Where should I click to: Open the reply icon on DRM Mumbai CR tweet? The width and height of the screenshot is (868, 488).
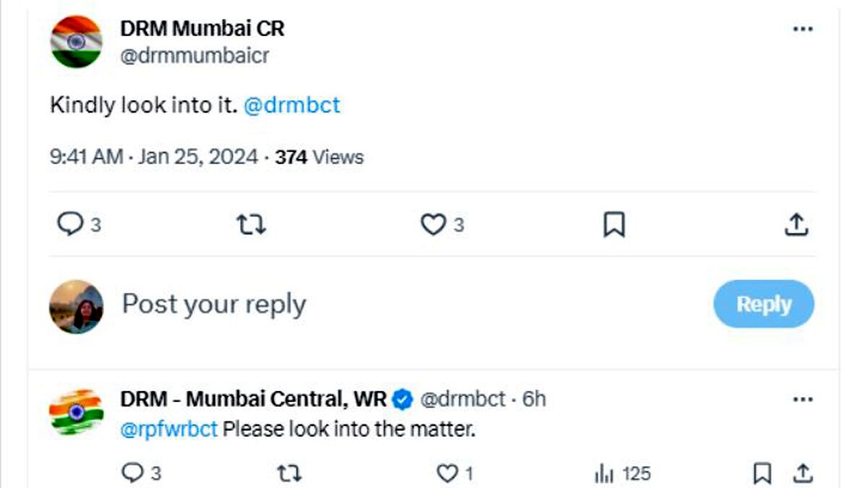70,224
